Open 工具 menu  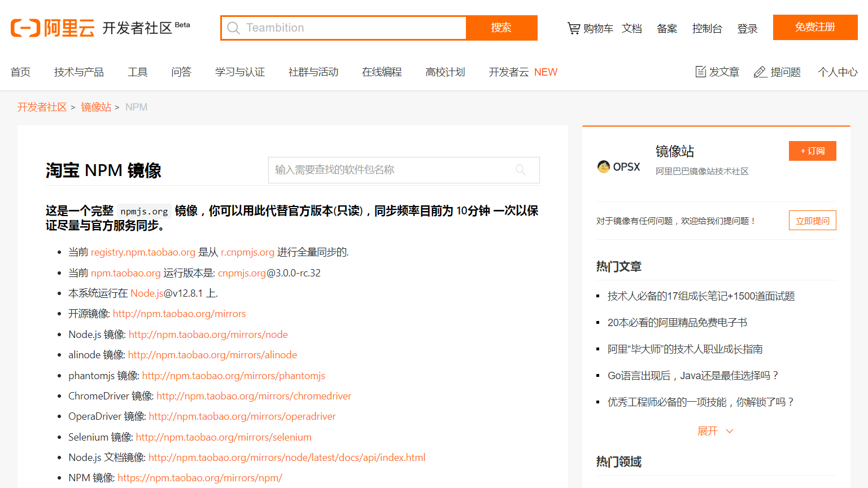138,72
